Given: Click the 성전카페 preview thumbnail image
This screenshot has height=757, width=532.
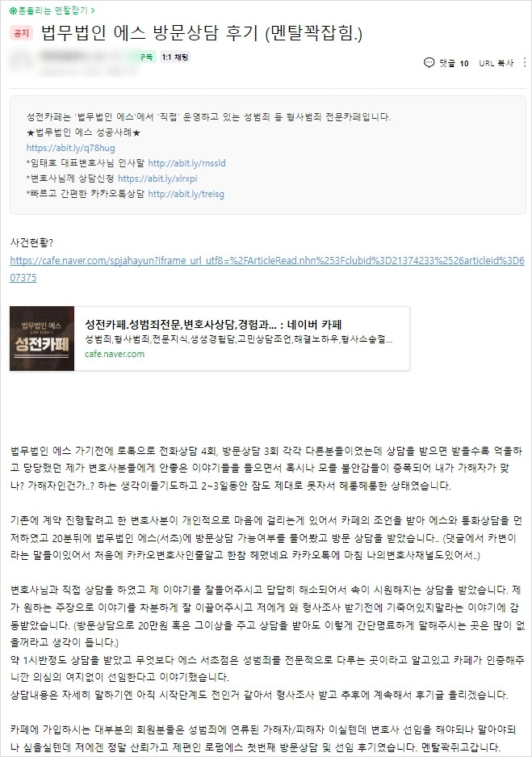Looking at the screenshot, I should pos(42,339).
